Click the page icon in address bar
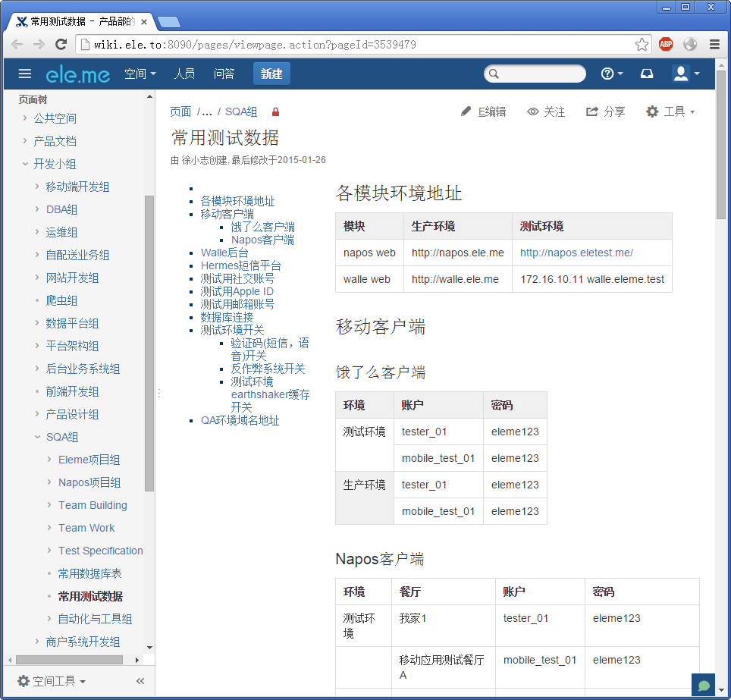The width and height of the screenshot is (731, 700). [85, 45]
